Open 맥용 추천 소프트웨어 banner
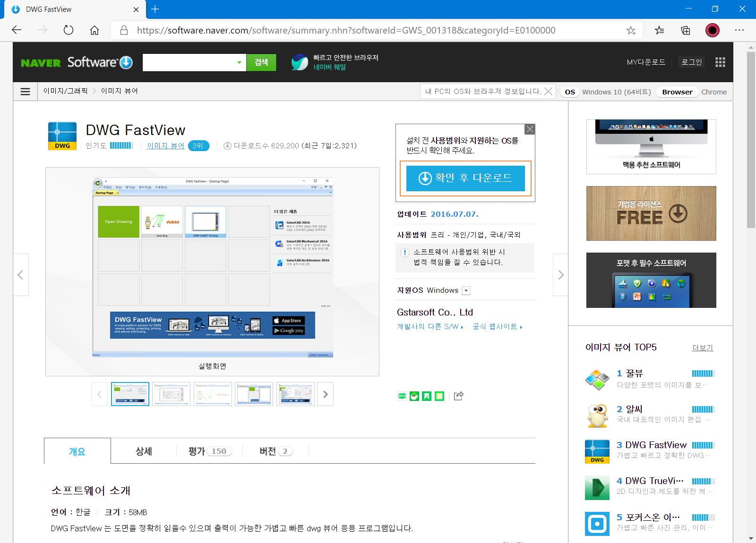The width and height of the screenshot is (756, 543). 651,147
